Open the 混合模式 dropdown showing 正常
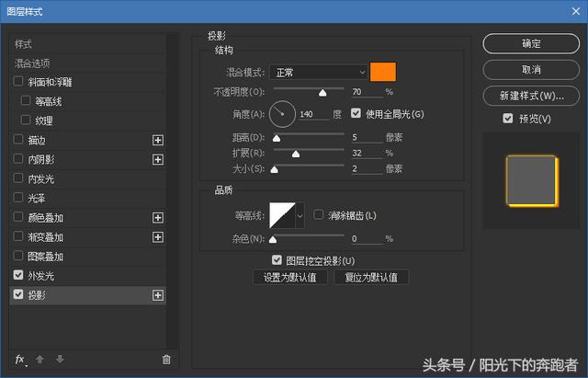Screen dimensions: 588x378 (x=319, y=72)
